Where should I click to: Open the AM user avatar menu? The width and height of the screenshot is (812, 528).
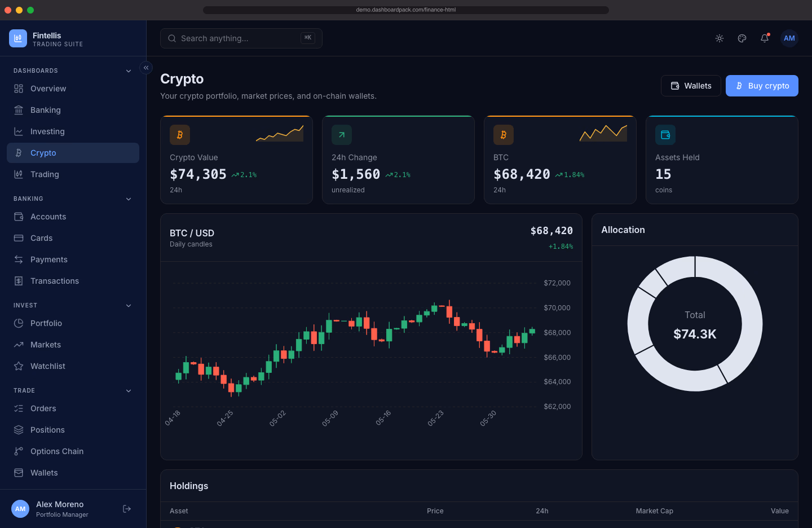click(x=789, y=38)
